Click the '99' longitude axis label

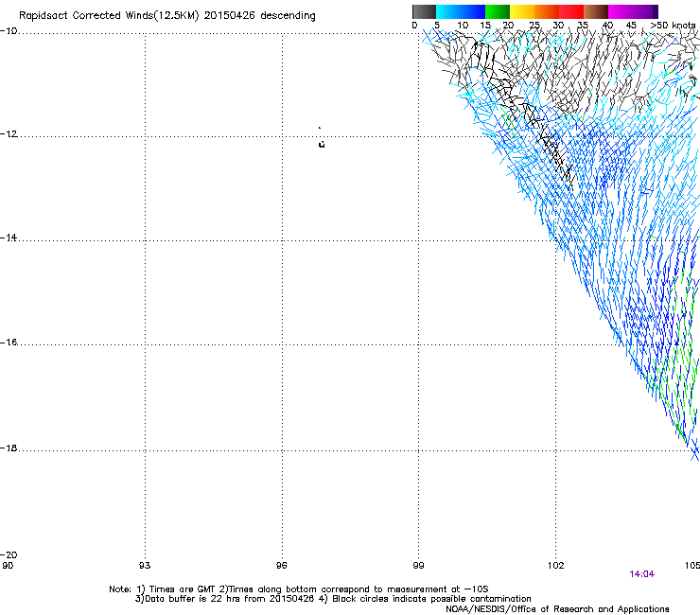[418, 566]
